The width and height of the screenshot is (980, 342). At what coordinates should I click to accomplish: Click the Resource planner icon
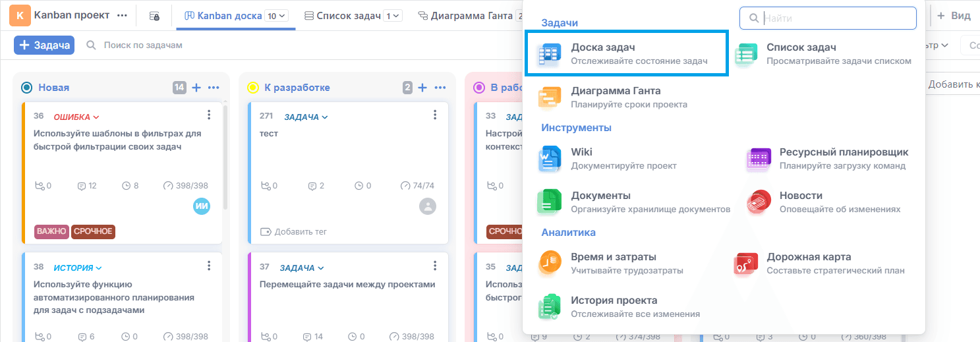click(757, 158)
